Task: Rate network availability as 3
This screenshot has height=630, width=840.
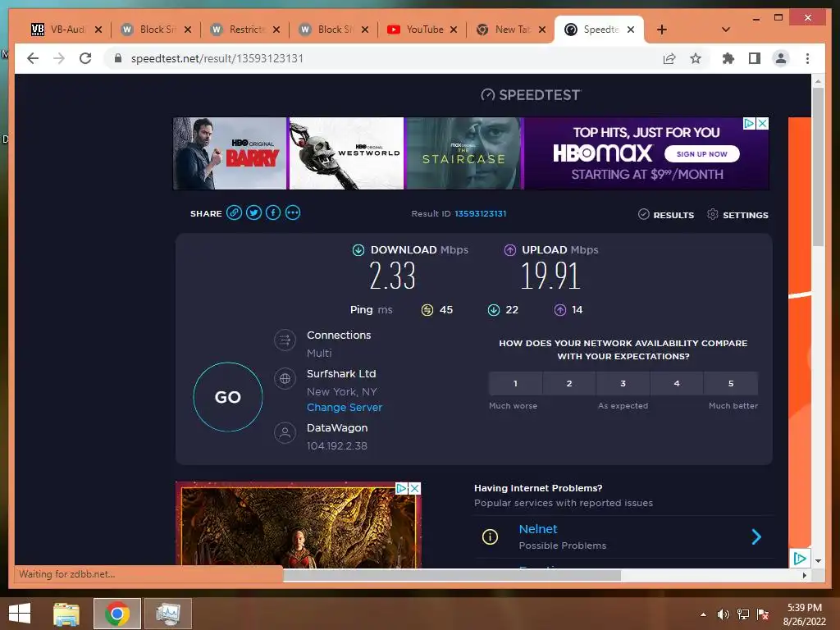Action: [623, 384]
